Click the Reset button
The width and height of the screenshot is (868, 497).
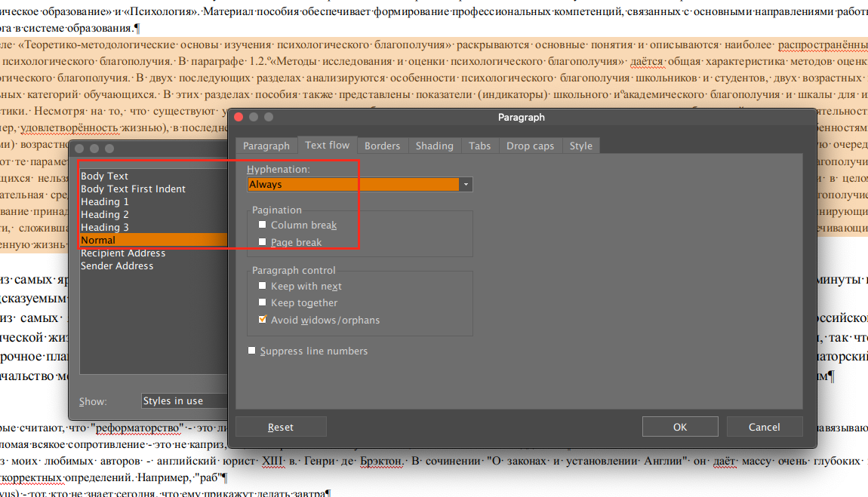pyautogui.click(x=281, y=427)
